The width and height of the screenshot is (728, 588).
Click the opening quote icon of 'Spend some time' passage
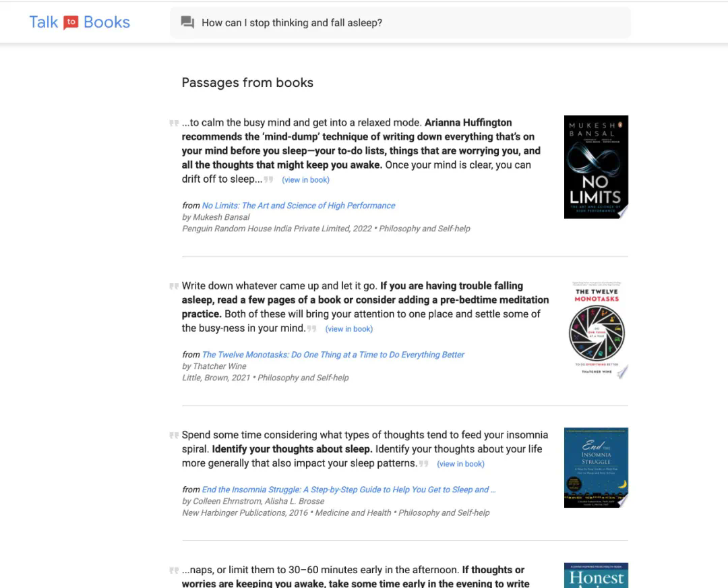pyautogui.click(x=174, y=436)
